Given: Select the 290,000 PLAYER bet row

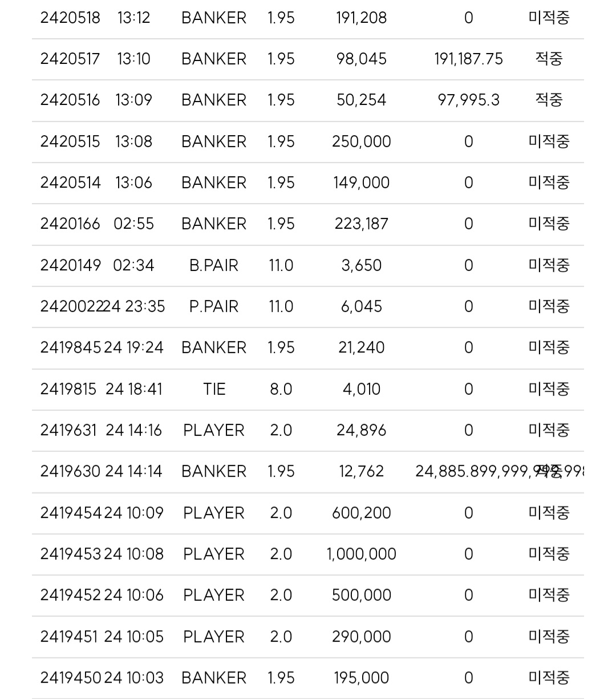Looking at the screenshot, I should tap(308, 637).
